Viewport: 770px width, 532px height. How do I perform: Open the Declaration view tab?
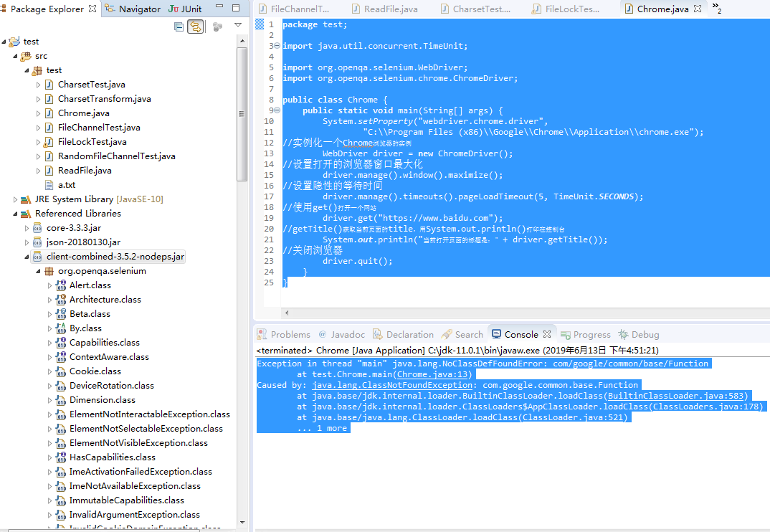(403, 335)
